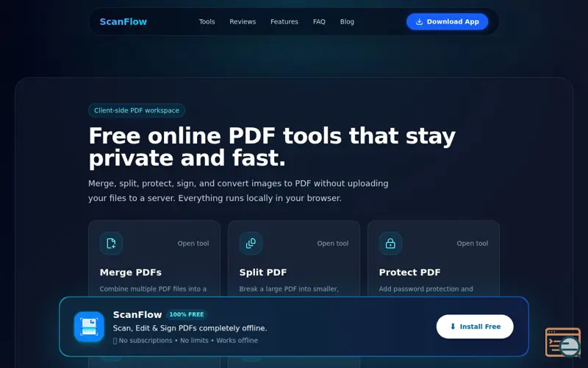Go to the Features nav link

(284, 22)
